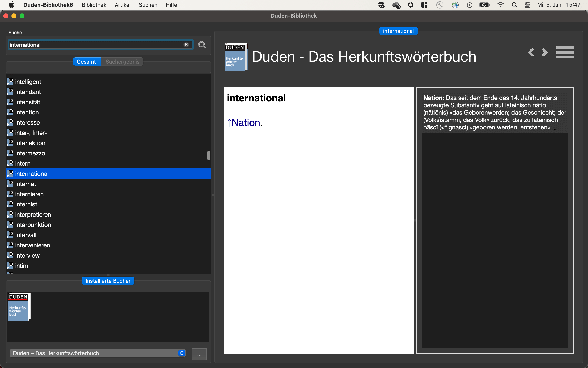Select Interesse entry
Viewport: 588px width, 368px height.
[x=108, y=123]
